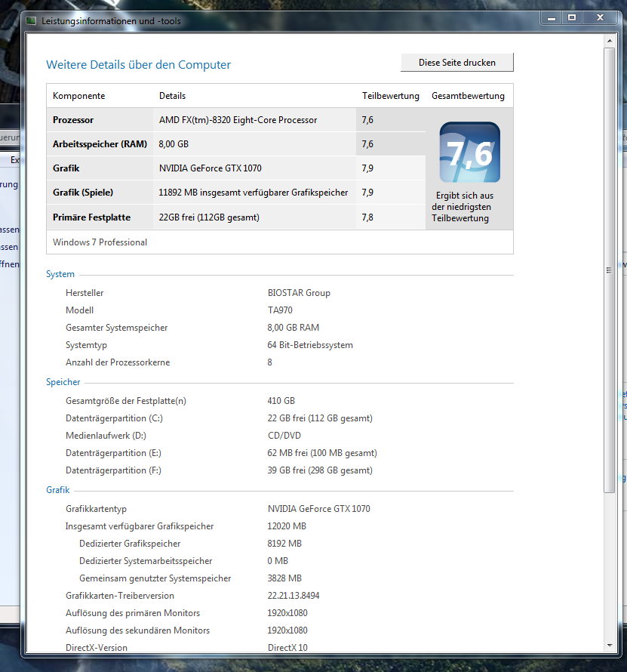627x672 pixels.
Task: Click the Komponente column header
Action: [78, 96]
